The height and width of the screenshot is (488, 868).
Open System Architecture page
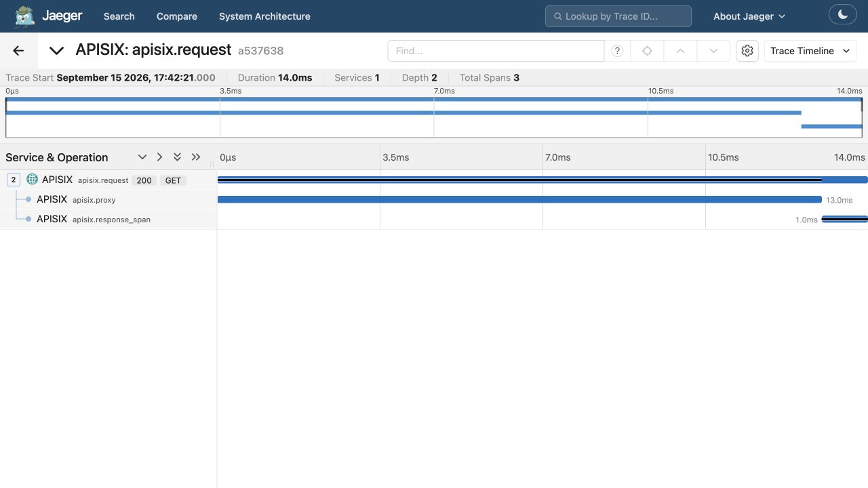pos(264,16)
